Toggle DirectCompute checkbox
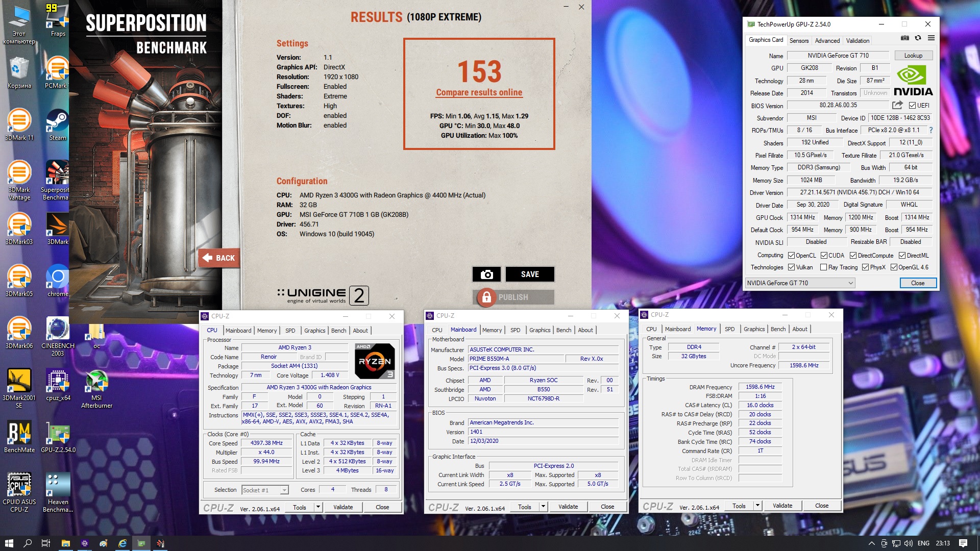Screen dimensions: 980x551 coord(853,256)
